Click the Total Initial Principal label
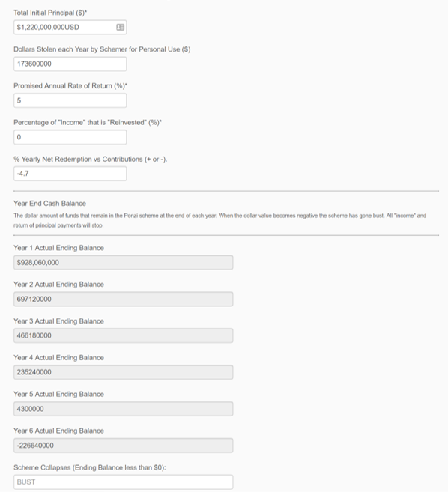Image resolution: width=448 pixels, height=492 pixels. [x=50, y=13]
